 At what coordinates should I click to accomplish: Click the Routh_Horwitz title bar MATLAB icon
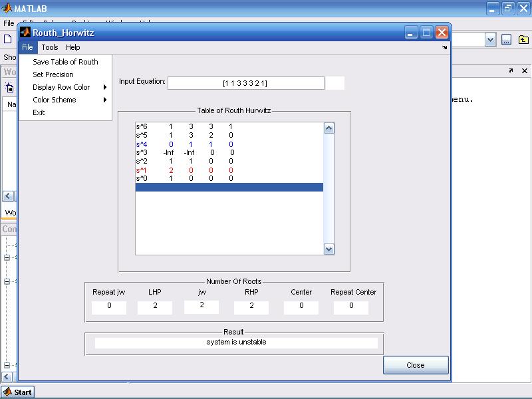pos(25,32)
